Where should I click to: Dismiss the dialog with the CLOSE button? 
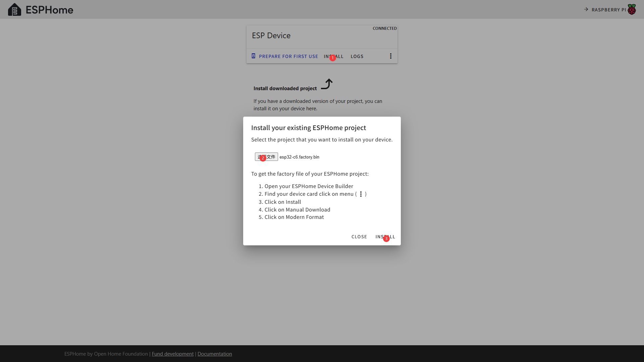[359, 237]
